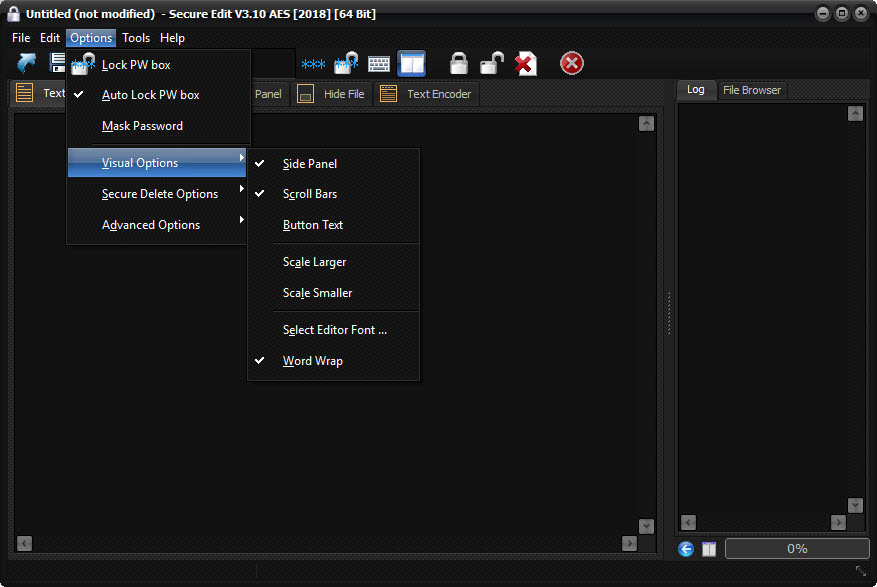Toggle the side panel layout icon
The image size is (877, 587).
412,63
